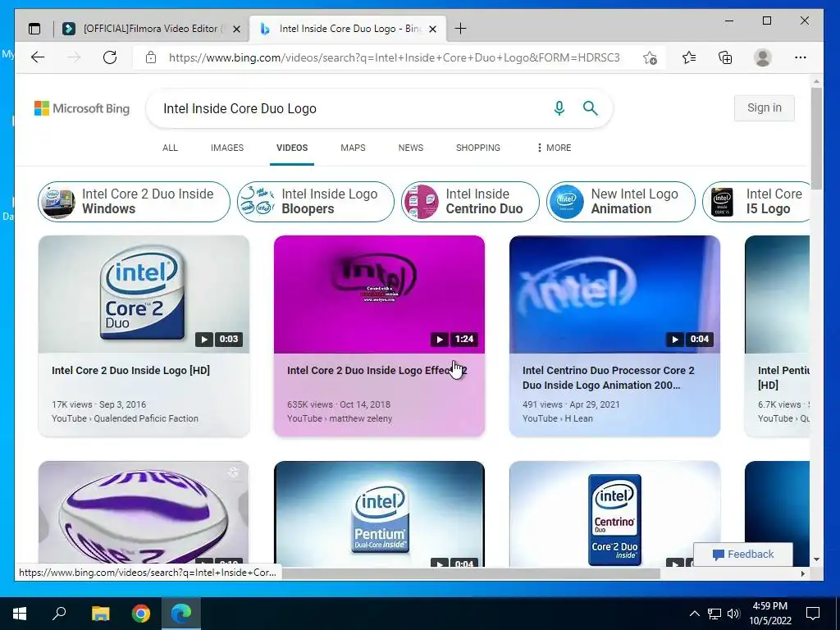Image resolution: width=840 pixels, height=630 pixels.
Task: Open the notification center icon
Action: tap(813, 614)
